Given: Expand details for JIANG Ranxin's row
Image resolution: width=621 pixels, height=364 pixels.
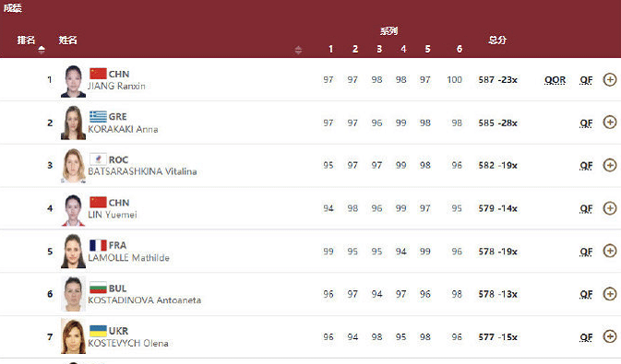Looking at the screenshot, I should click(x=610, y=79).
